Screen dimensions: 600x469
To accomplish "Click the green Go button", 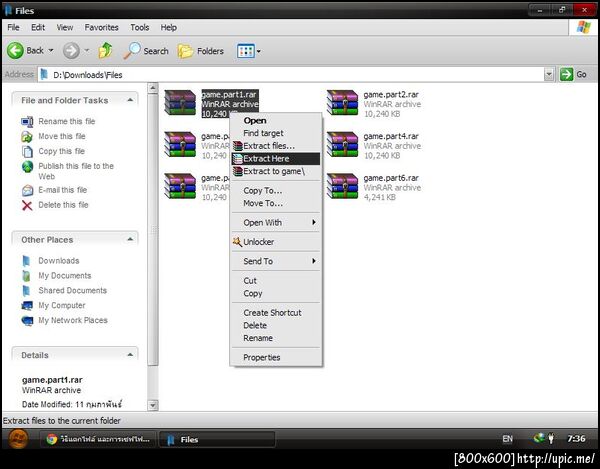I will (x=573, y=74).
